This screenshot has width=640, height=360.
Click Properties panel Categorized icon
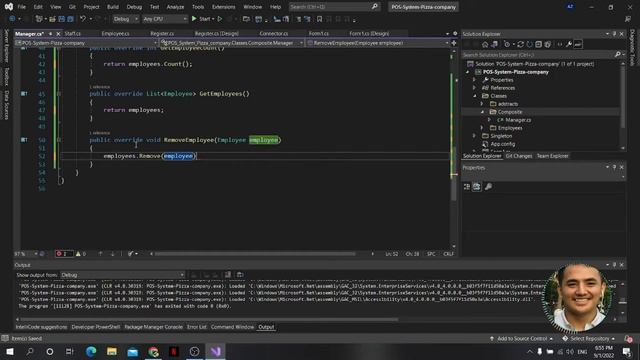tap(467, 187)
